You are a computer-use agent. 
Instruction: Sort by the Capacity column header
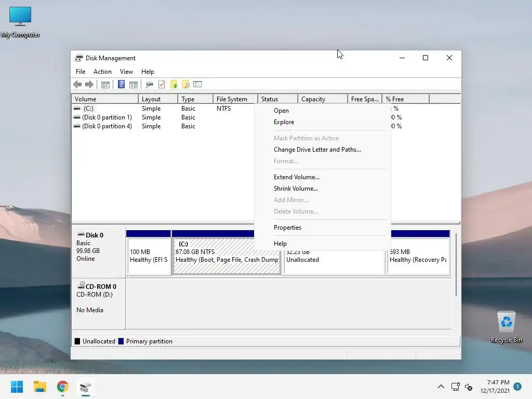point(323,99)
